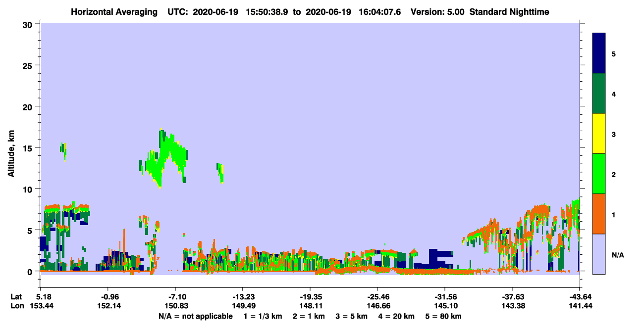This screenshot has height=330, width=644.
Task: Click the dark blue level 5 color band
Action: pos(599,53)
